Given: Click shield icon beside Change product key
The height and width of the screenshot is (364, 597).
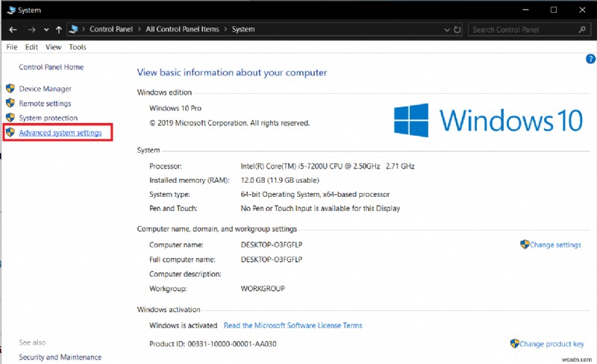Looking at the screenshot, I should 515,343.
